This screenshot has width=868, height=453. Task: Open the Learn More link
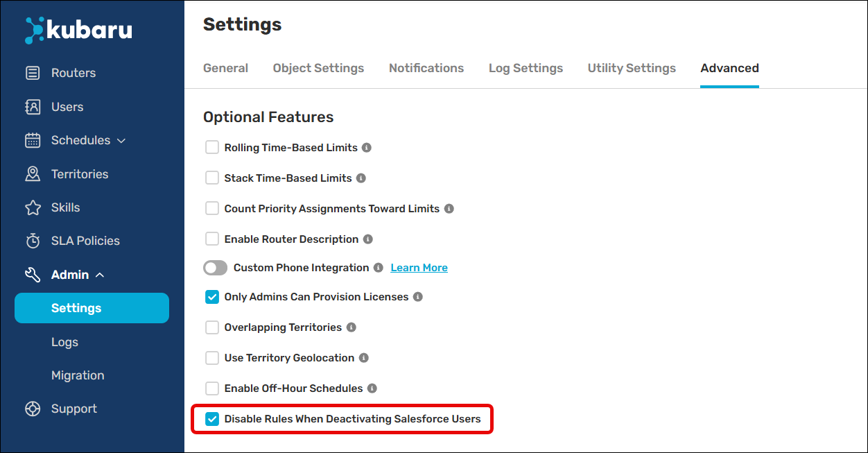[x=419, y=268]
